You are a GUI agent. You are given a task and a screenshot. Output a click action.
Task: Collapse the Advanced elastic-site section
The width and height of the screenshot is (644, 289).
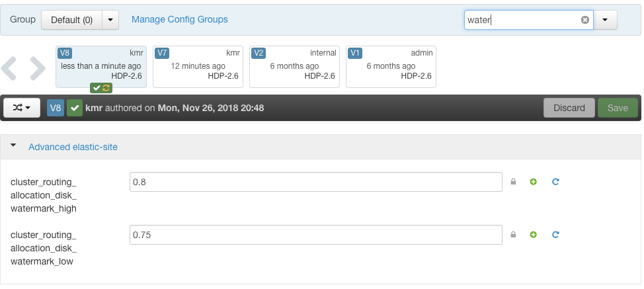13,145
